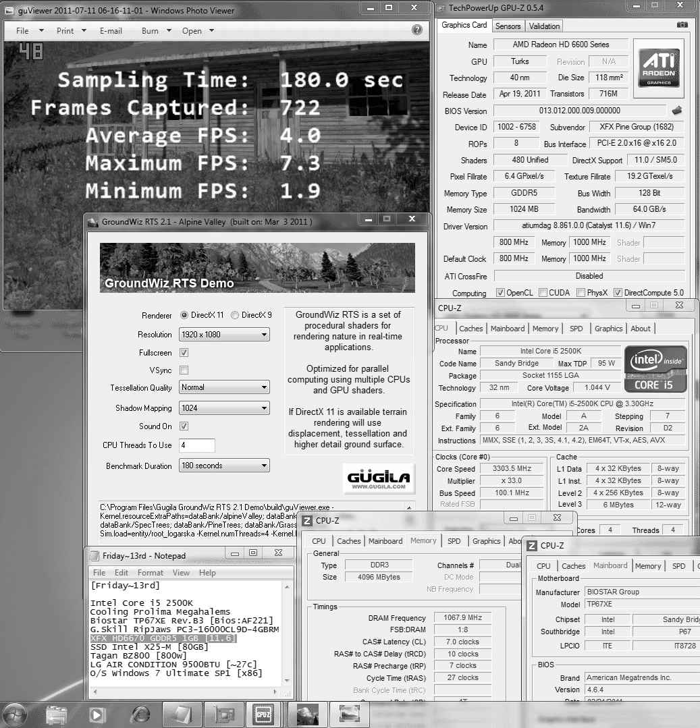This screenshot has height=728, width=700.
Task: Click Notepad horizontal scrollbar left arrow
Action: [95, 692]
